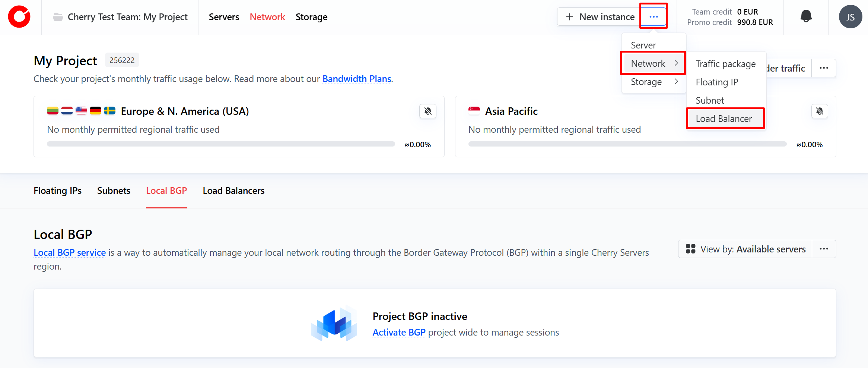Screen dimensions: 868x368
Task: Select Load Balancer from the submenu
Action: click(724, 119)
